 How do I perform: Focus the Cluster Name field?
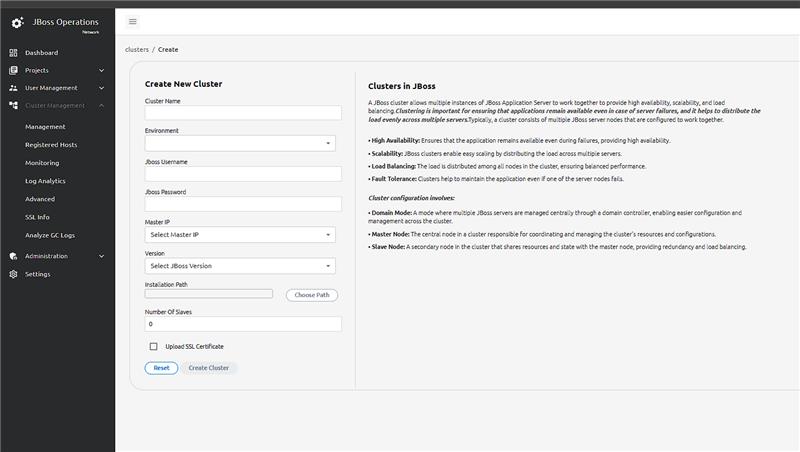point(243,113)
